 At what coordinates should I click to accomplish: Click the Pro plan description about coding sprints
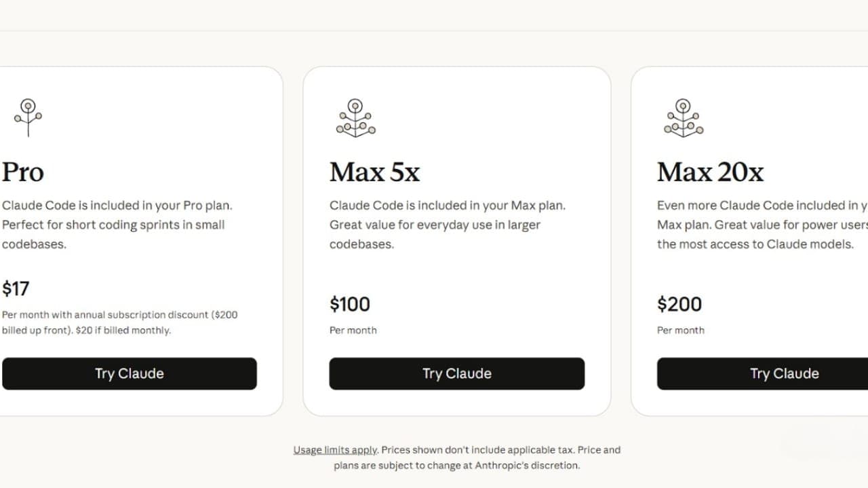pos(117,225)
